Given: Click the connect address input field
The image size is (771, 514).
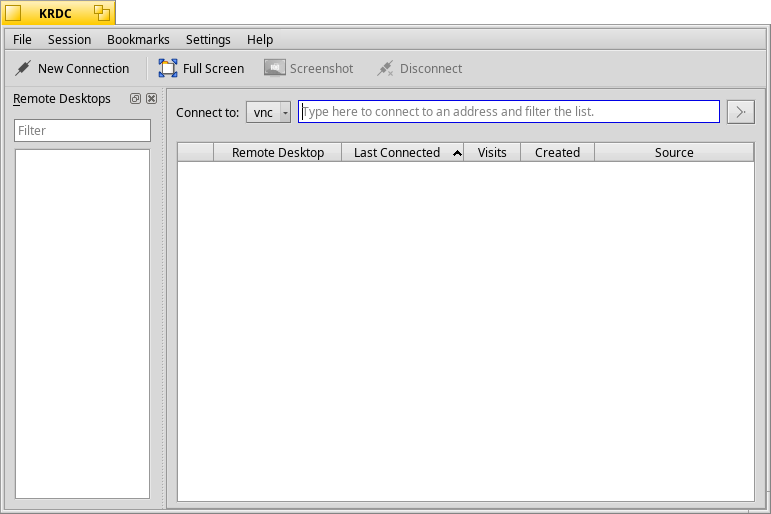Looking at the screenshot, I should pyautogui.click(x=509, y=112).
